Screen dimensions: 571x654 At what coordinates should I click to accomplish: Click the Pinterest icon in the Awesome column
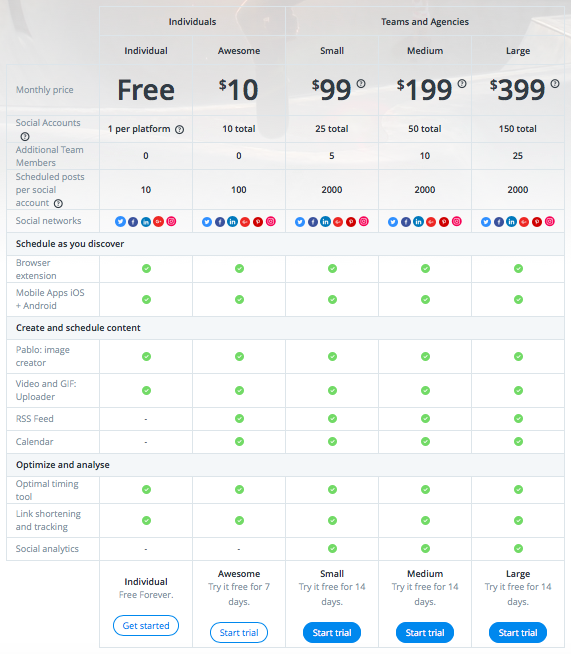(258, 222)
